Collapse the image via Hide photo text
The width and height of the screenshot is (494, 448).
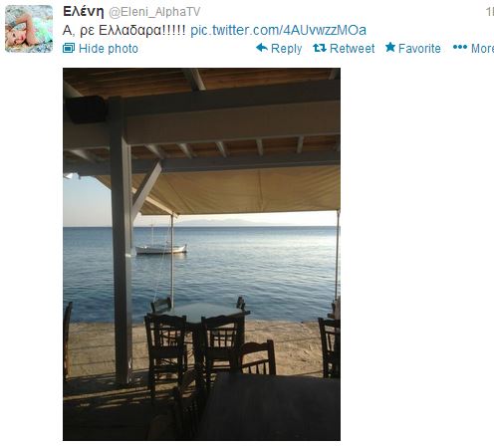[109, 49]
